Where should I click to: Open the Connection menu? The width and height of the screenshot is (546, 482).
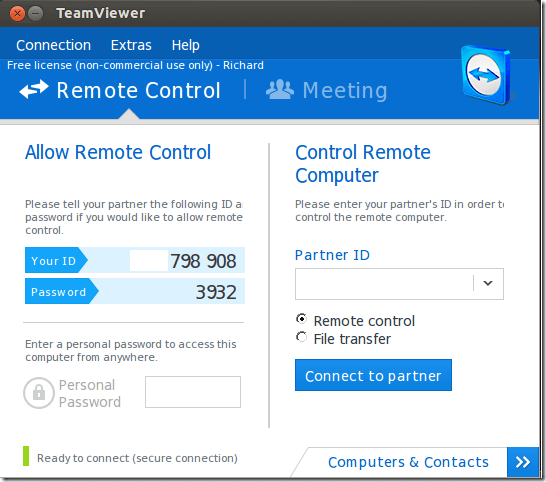(x=53, y=45)
